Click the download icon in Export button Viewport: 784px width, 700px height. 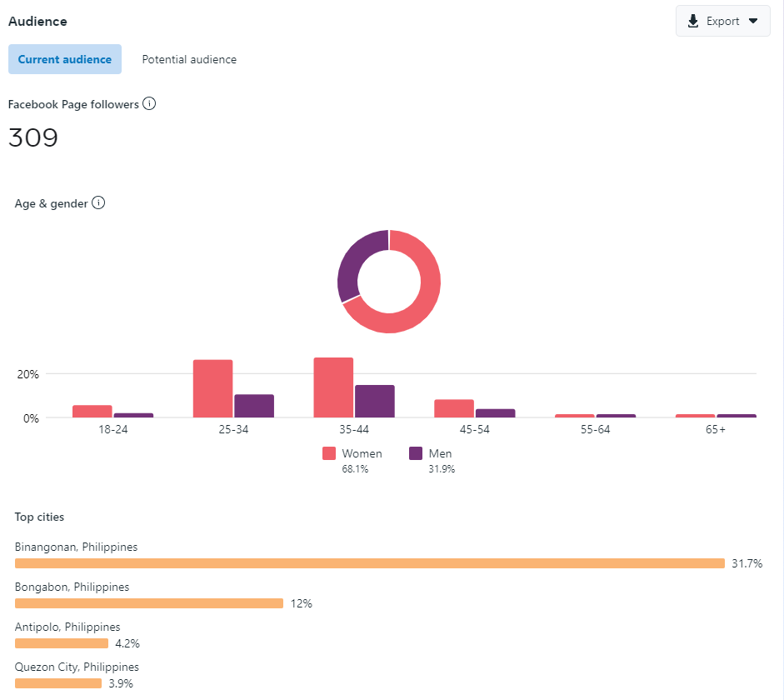pos(693,21)
